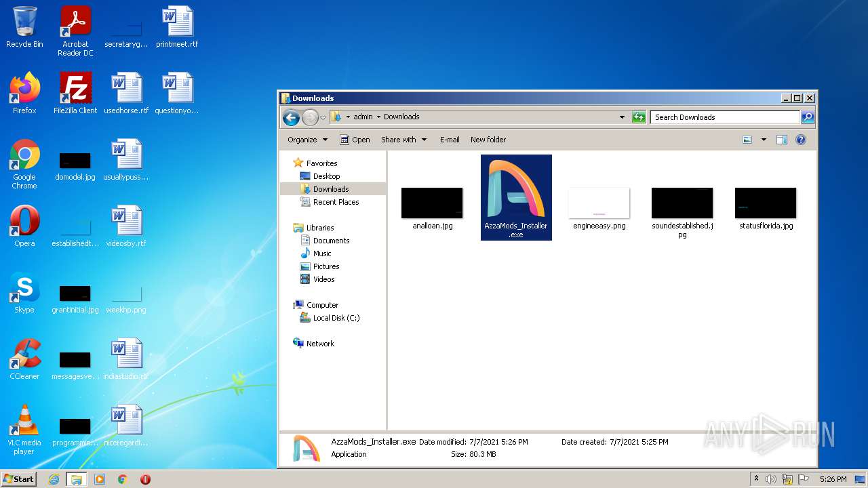
Task: Open view options dropdown arrow
Action: [x=764, y=140]
